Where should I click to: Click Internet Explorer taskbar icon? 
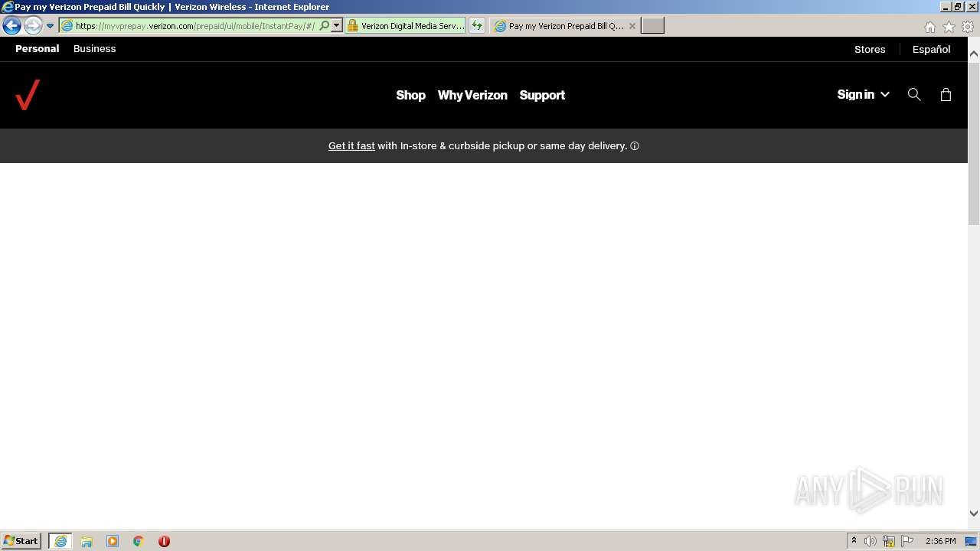click(60, 541)
